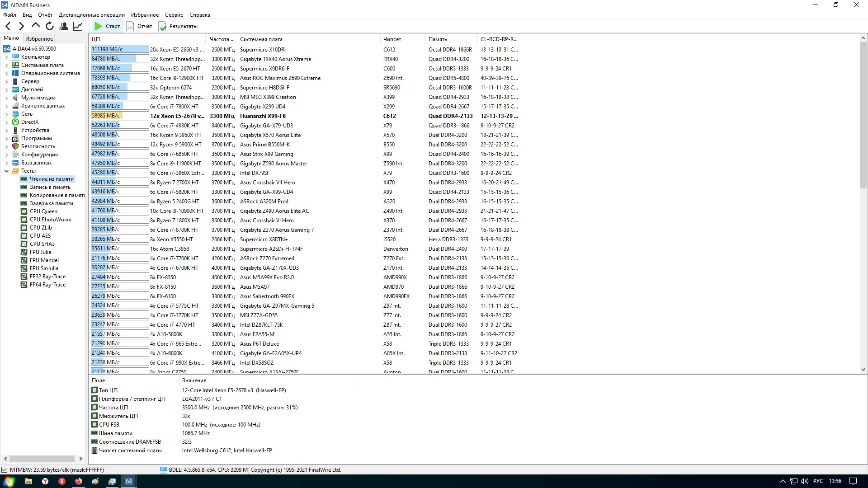The image size is (868, 488).
Task: Expand the Системная плата tree node
Action: click(7, 66)
